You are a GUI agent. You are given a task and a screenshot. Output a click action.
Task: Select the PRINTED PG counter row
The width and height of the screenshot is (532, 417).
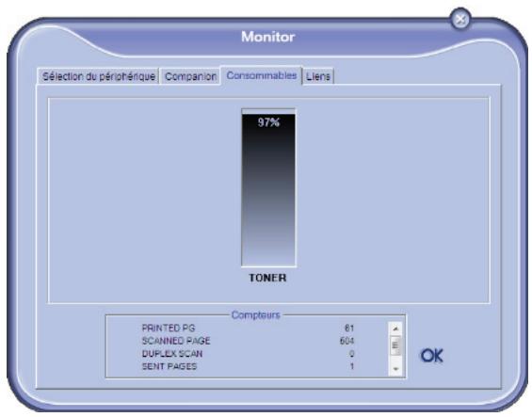point(248,329)
